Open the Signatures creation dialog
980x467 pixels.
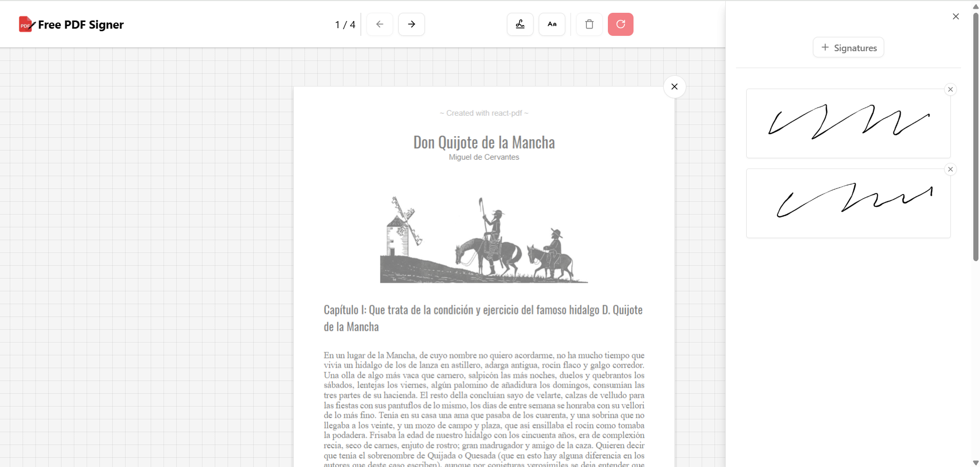pyautogui.click(x=848, y=47)
